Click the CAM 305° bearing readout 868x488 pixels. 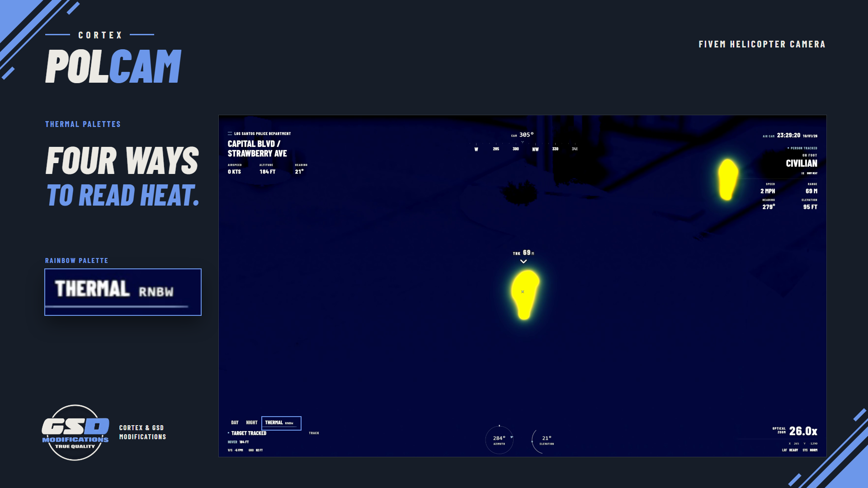523,135
